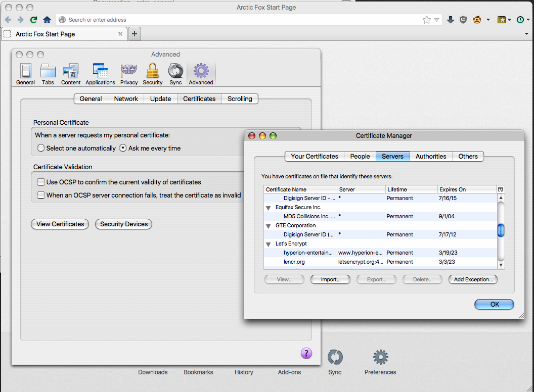Collapse the Let's Encrypt group
The image size is (534, 392).
269,244
